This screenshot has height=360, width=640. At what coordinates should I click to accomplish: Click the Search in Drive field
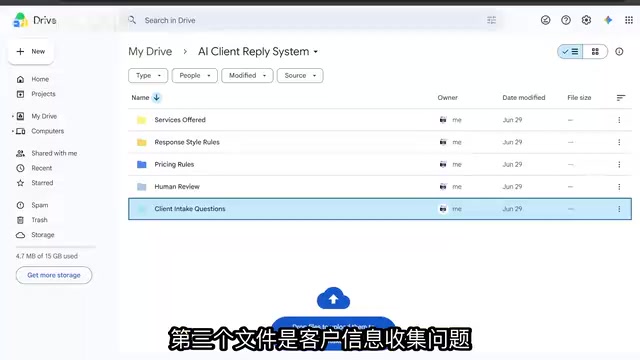[x=310, y=20]
